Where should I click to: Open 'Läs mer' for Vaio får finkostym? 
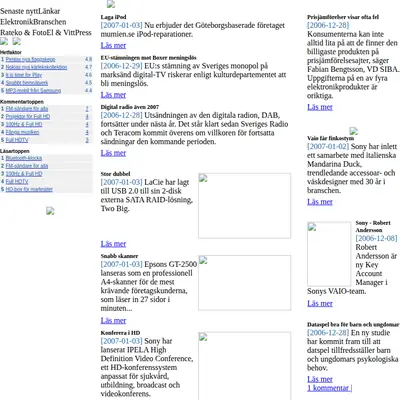tap(320, 202)
